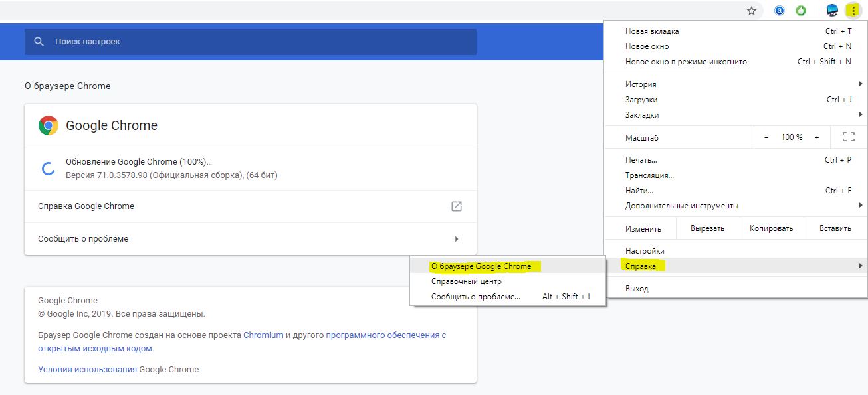Select Новое окно menu item
This screenshot has height=395, width=868.
pyautogui.click(x=736, y=46)
